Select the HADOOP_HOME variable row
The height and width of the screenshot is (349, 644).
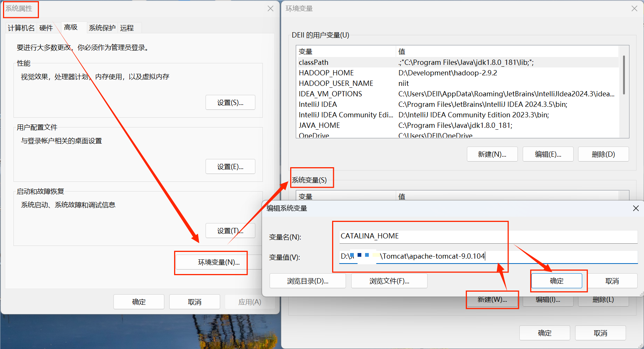pyautogui.click(x=458, y=73)
